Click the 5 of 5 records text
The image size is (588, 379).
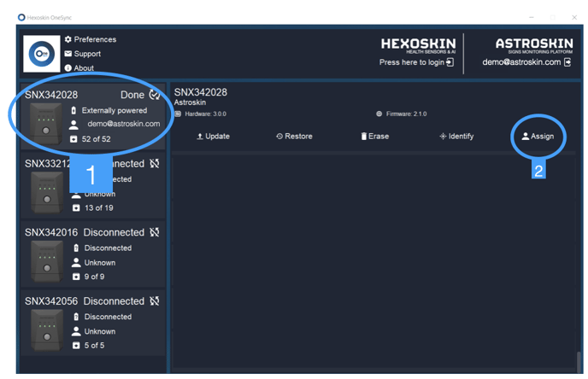(x=94, y=346)
